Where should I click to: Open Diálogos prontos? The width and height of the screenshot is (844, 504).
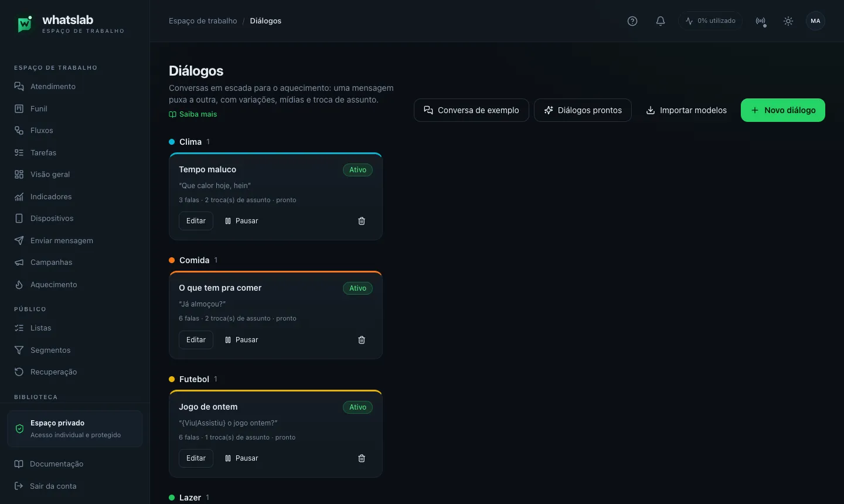coord(583,110)
